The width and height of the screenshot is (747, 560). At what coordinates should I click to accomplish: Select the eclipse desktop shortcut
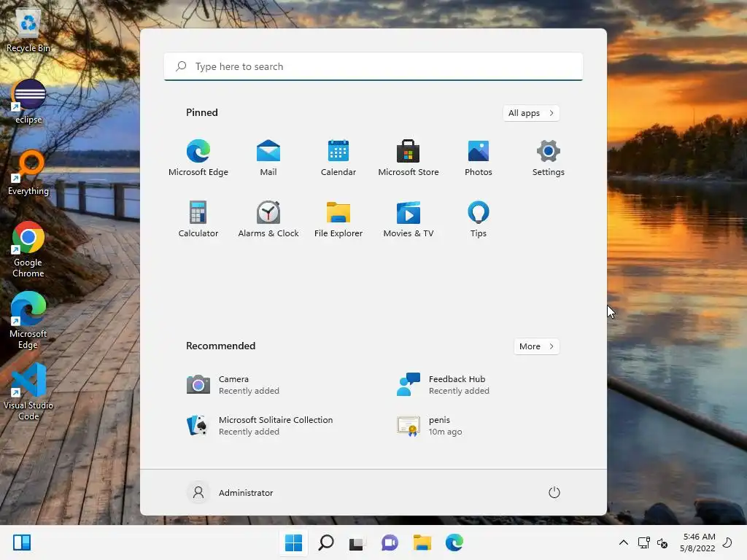28,102
